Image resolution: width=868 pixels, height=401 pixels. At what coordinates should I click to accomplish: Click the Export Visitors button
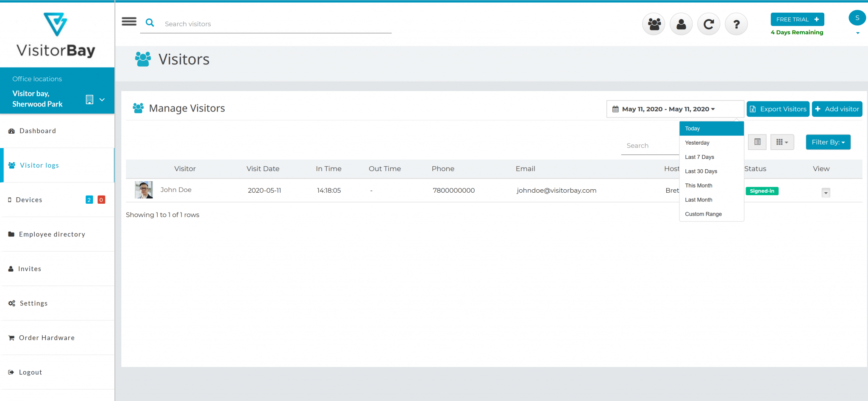pyautogui.click(x=778, y=109)
